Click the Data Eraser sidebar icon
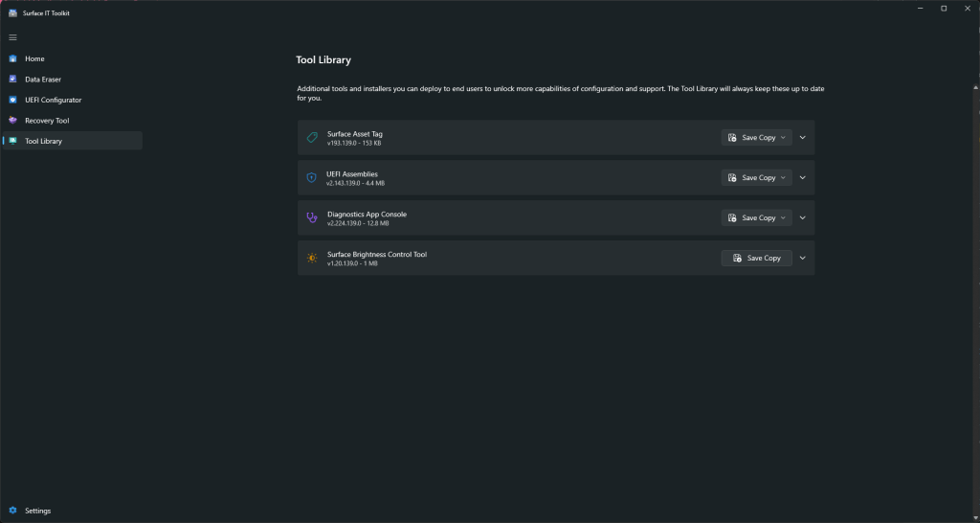 [x=12, y=80]
